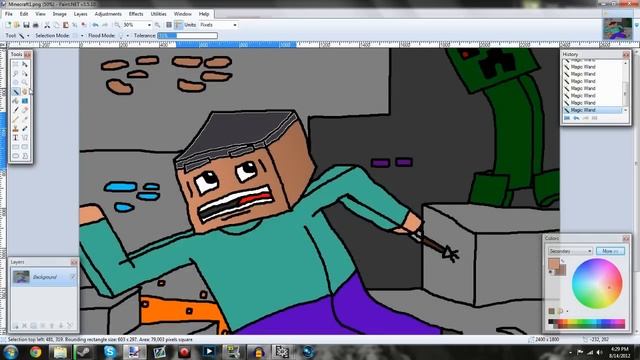
Task: Select the Eraser tool
Action: pyautogui.click(x=25, y=110)
